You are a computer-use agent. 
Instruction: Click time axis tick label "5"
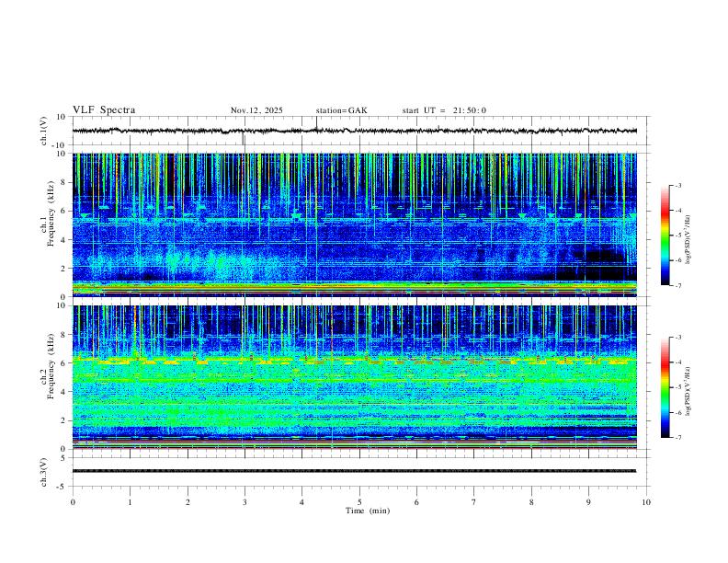[359, 502]
